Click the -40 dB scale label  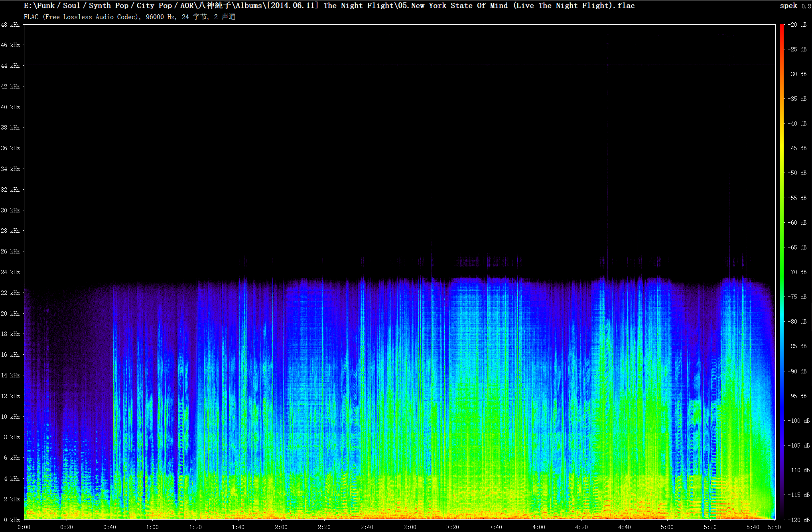(797, 124)
